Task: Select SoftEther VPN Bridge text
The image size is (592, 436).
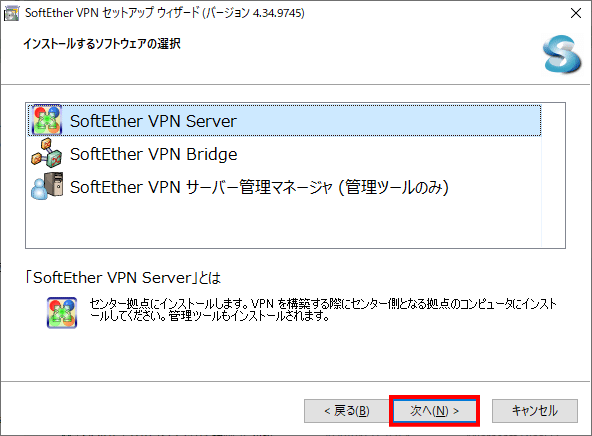Action: [154, 154]
